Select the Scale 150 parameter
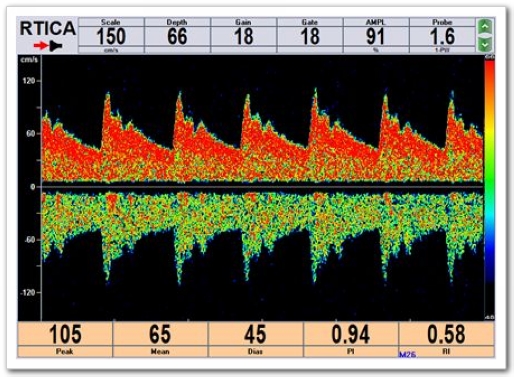 point(111,36)
